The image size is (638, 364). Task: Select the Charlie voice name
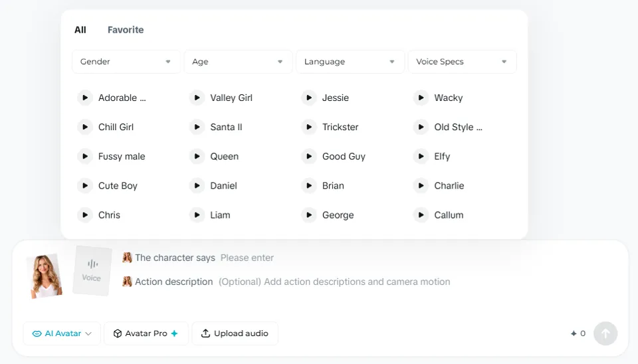449,185
